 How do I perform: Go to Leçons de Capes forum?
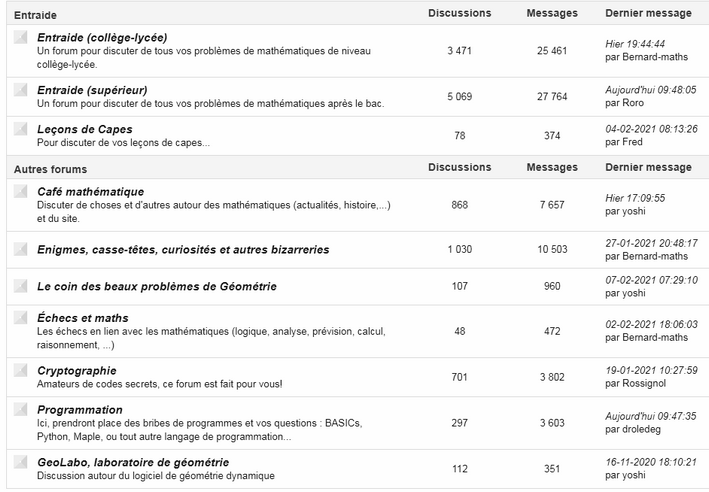(84, 129)
